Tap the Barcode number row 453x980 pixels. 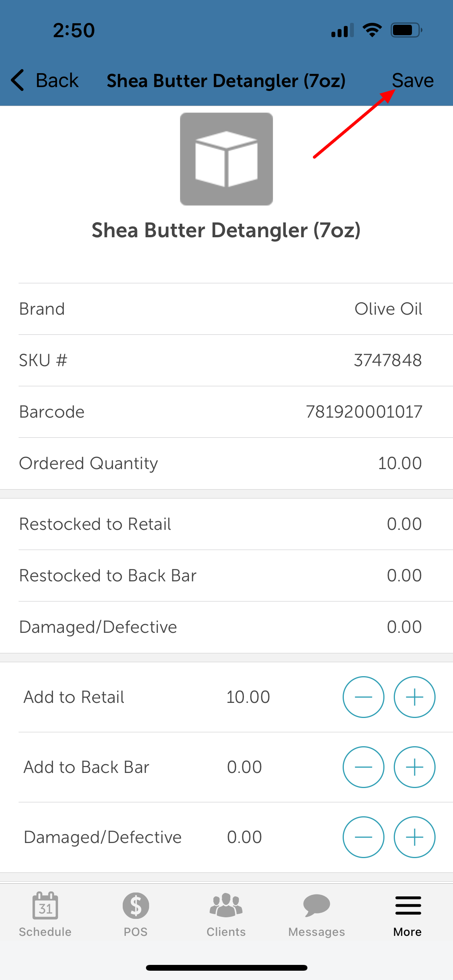pyautogui.click(x=226, y=412)
